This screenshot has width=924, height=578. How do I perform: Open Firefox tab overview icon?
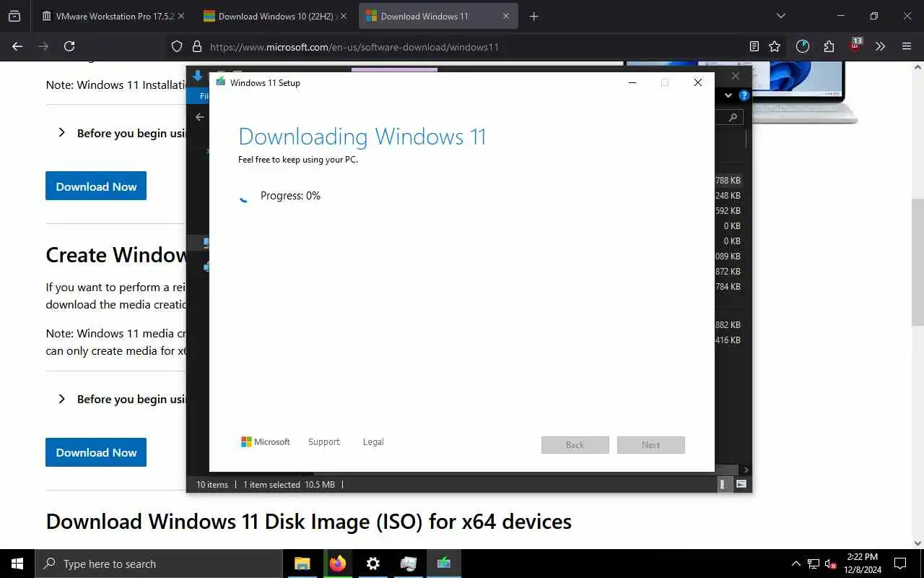pos(14,16)
